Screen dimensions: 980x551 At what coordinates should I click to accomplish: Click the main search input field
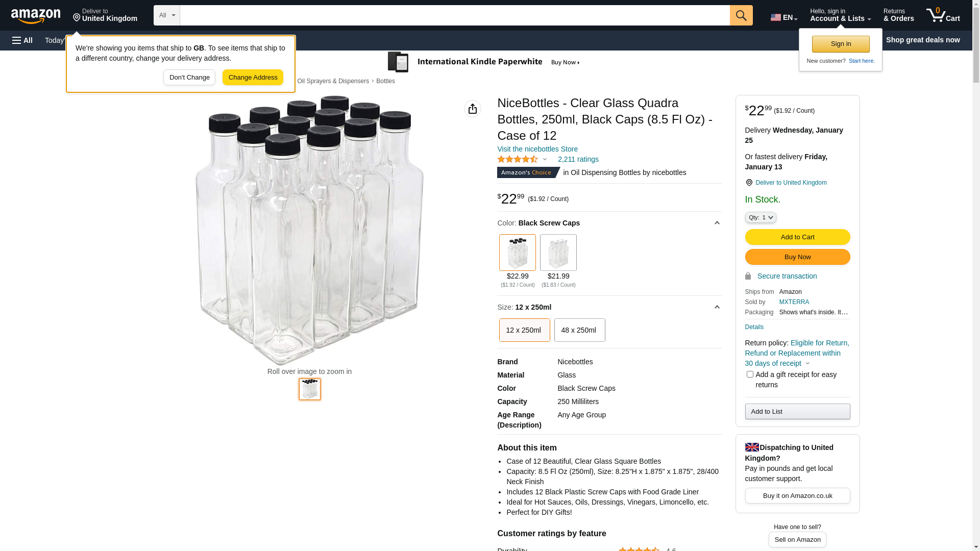454,15
